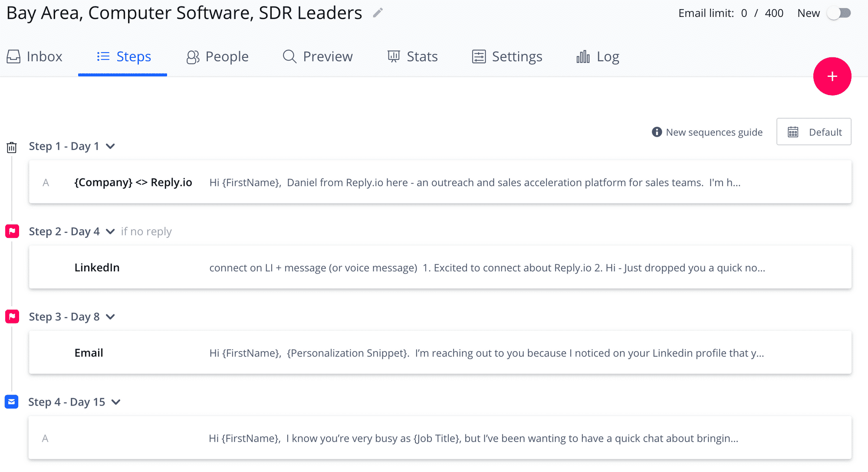Click the sequence title Bay Area, Computer Software

[184, 13]
